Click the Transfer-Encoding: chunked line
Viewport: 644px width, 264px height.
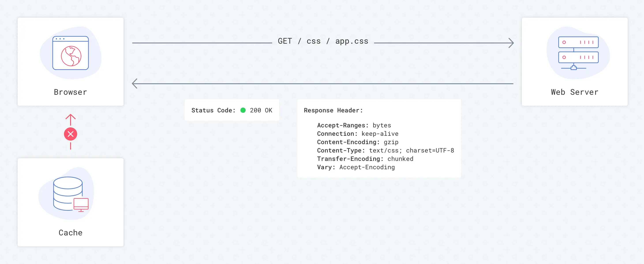pos(365,159)
